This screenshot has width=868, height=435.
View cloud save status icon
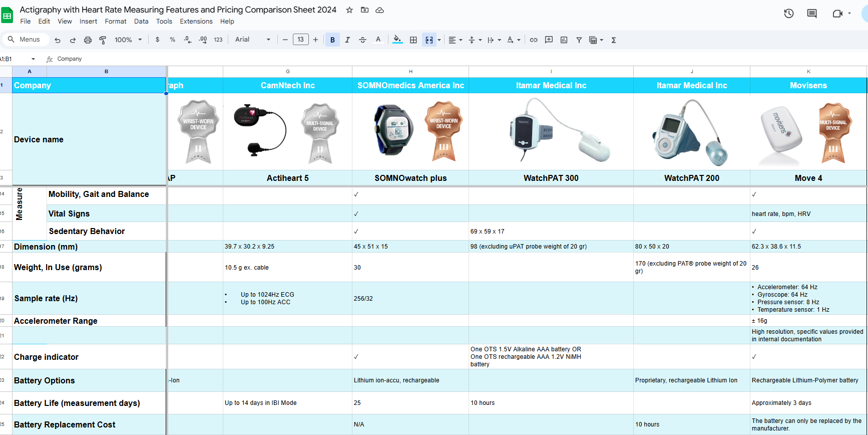[380, 10]
